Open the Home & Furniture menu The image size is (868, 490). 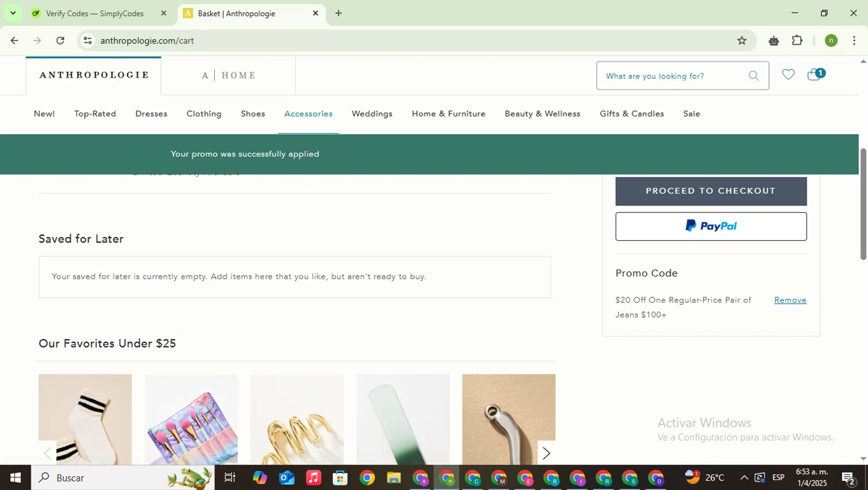coord(448,114)
